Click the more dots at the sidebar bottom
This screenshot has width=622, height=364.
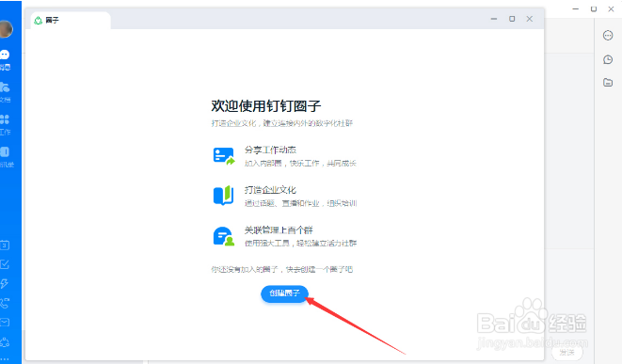tap(5, 359)
